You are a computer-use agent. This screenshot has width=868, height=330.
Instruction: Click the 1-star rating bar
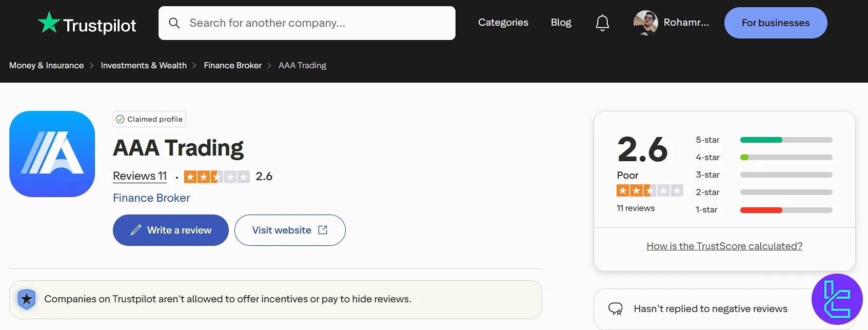pyautogui.click(x=785, y=209)
